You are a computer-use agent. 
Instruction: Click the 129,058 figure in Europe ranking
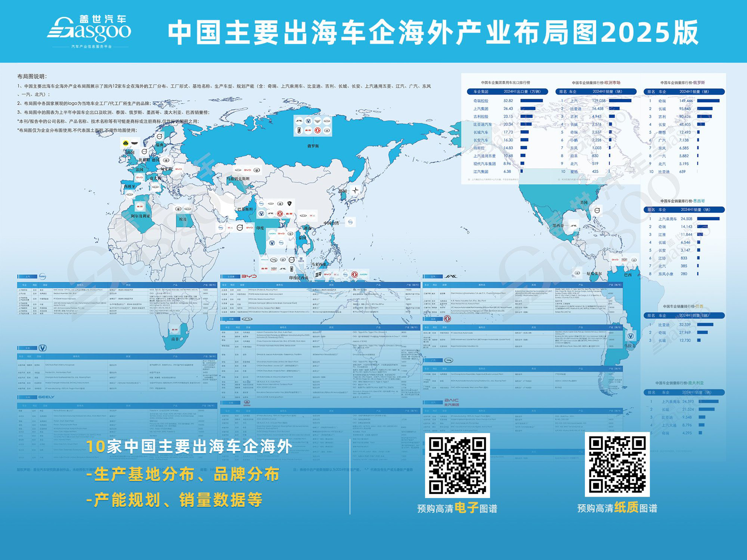pyautogui.click(x=599, y=101)
